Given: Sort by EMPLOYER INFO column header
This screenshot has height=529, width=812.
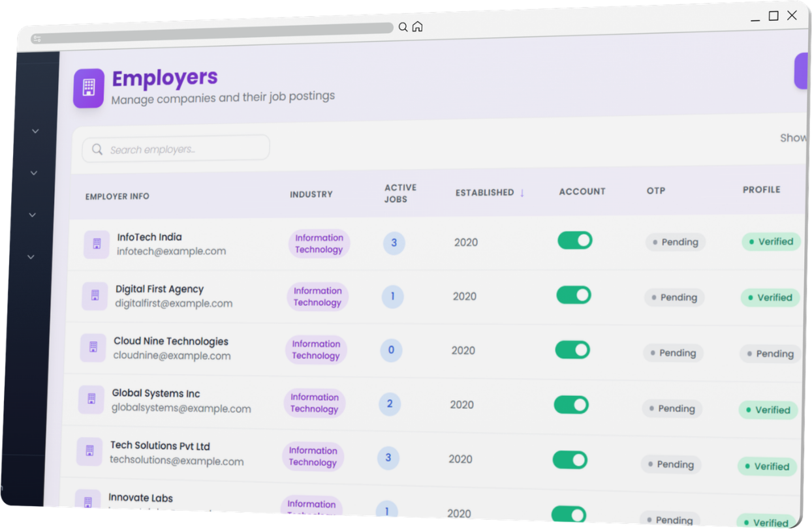Looking at the screenshot, I should pos(117,196).
